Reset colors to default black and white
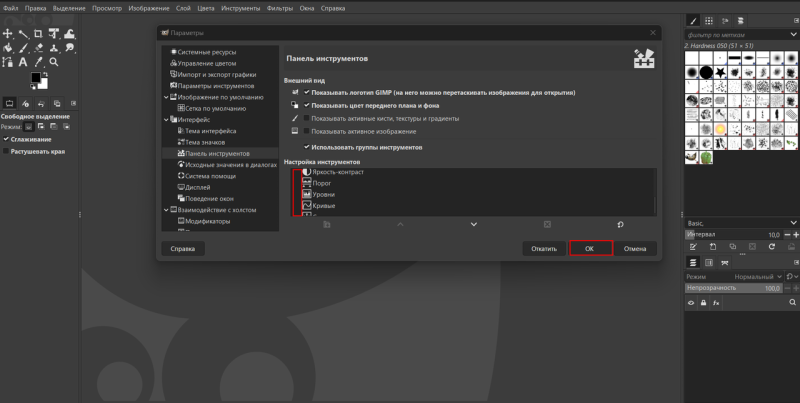Viewport: 800px width, 403px height. pos(33,87)
